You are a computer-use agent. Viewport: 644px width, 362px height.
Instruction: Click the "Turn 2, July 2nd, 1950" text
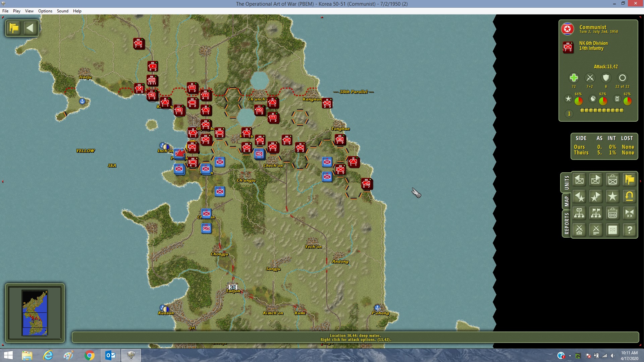click(x=599, y=32)
